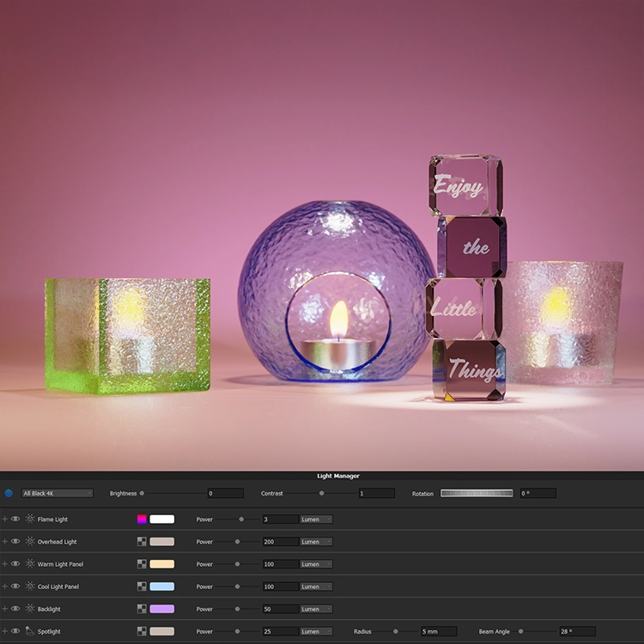This screenshot has width=644, height=644.
Task: Expand the Cool Light Panel plus icon
Action: click(5, 586)
